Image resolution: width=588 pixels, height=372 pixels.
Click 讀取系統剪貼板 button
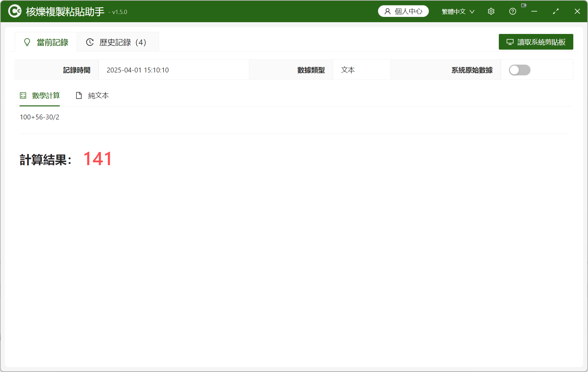(536, 42)
